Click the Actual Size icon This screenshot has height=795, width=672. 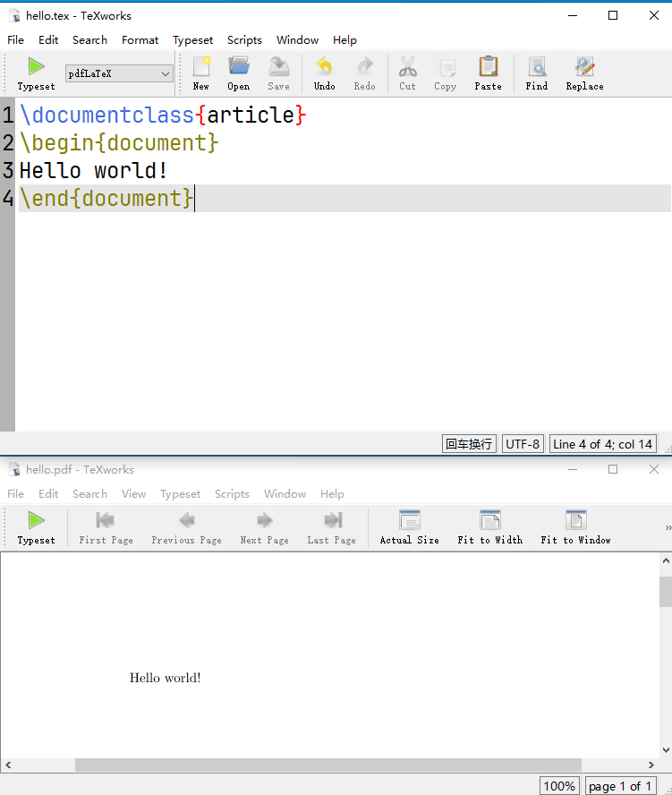[410, 528]
